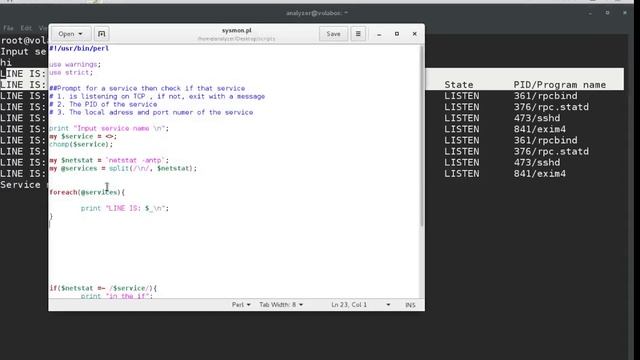Click the '# 1. is listening on TCP' comment

[157, 96]
